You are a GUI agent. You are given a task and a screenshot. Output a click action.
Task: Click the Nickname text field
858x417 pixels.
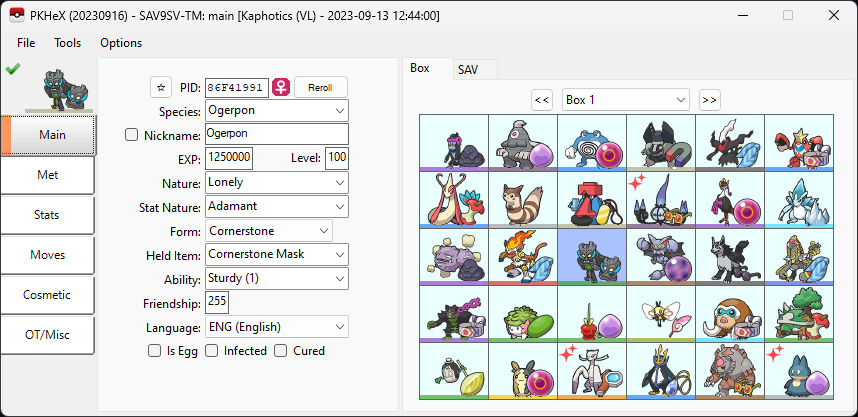pos(277,134)
